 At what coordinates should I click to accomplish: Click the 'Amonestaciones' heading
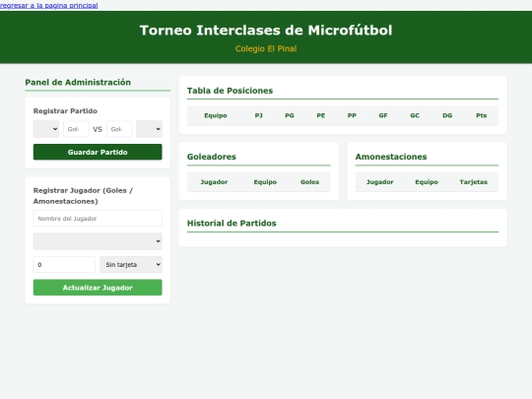391,157
